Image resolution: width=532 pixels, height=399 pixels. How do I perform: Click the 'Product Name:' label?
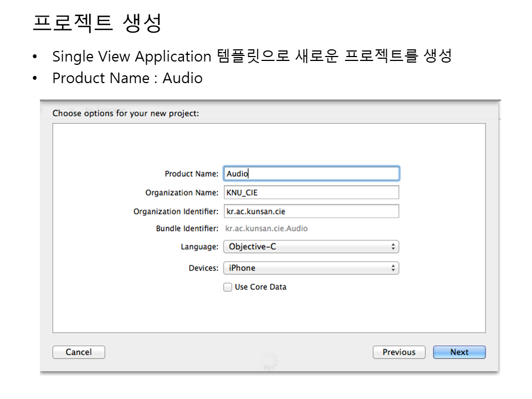point(191,174)
